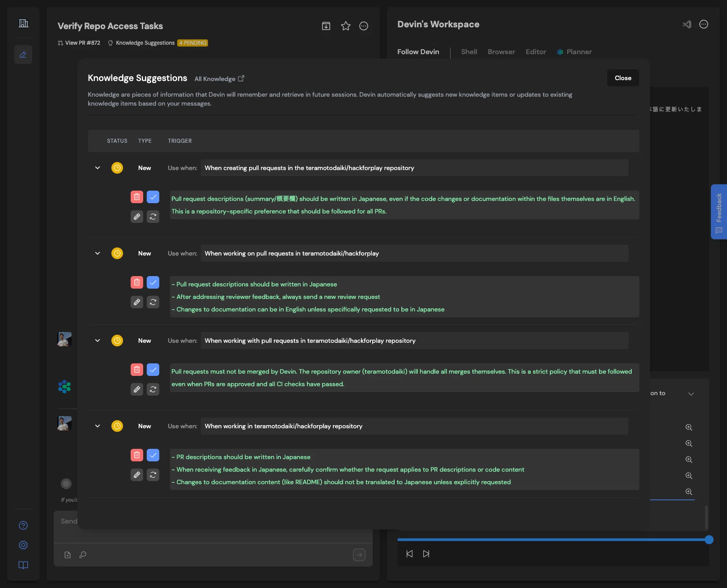Viewport: 727px width, 588px height.
Task: Accept the 'must not be merged' suggestion
Action: coord(153,370)
